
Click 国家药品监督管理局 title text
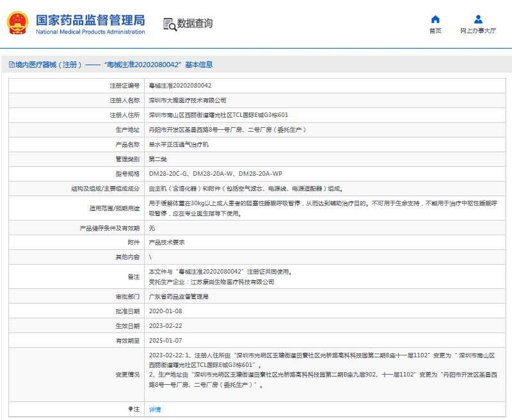pyautogui.click(x=90, y=20)
